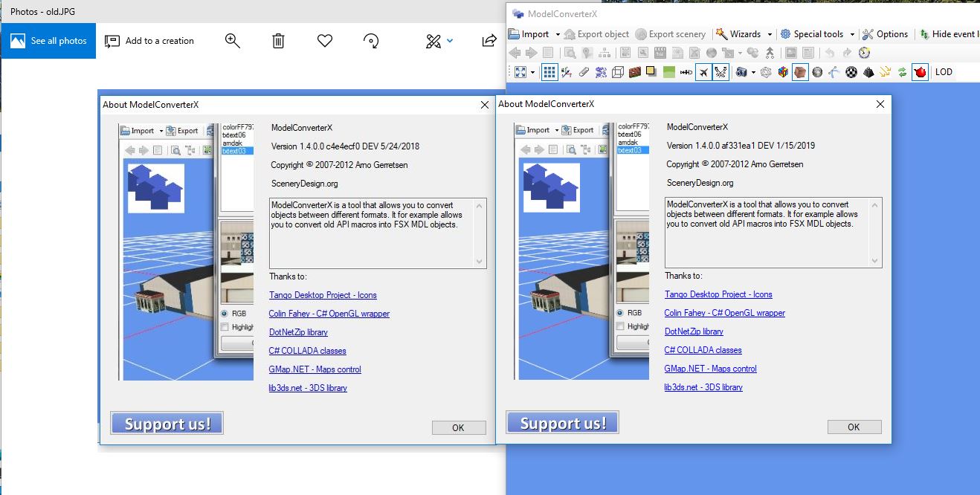Viewport: 980px width, 495px height.
Task: Expand the Wizards dropdown arrow
Action: 770,34
